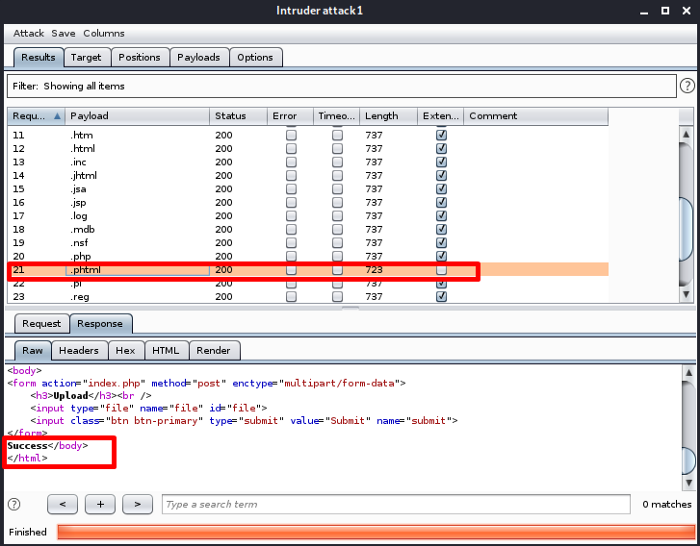Show the Request tab
This screenshot has height=546, width=700.
[x=42, y=324]
